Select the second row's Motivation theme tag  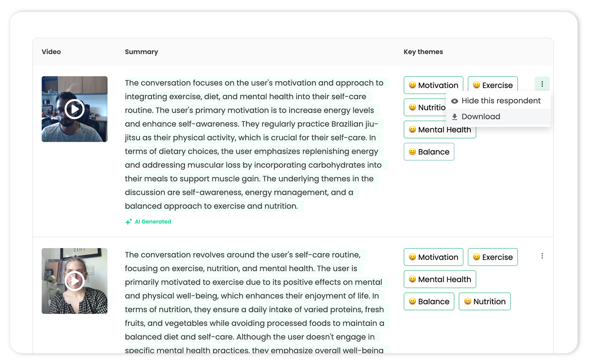pyautogui.click(x=433, y=257)
